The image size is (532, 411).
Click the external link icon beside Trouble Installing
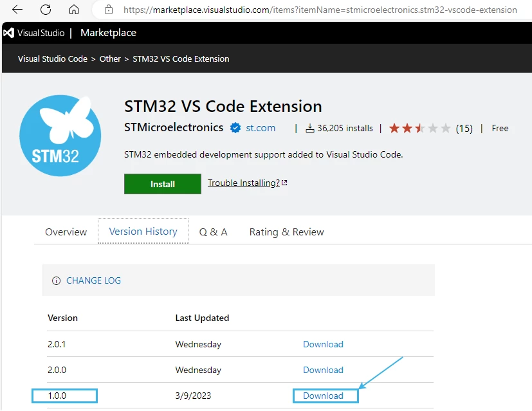tap(284, 183)
